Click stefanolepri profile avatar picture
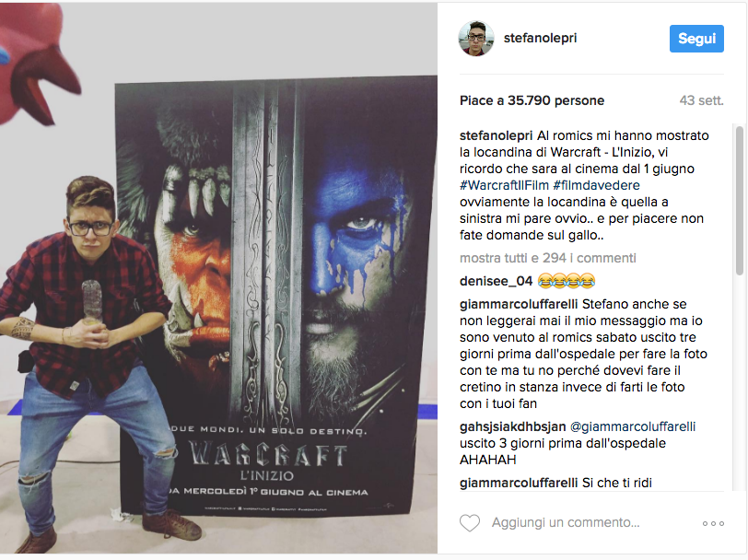The image size is (748, 560). pyautogui.click(x=475, y=39)
